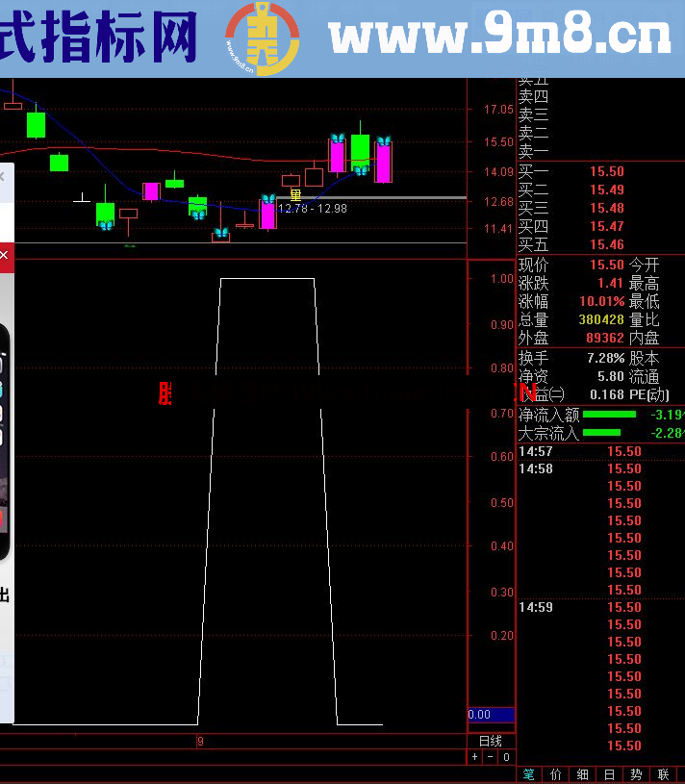The height and width of the screenshot is (784, 685).
Task: Click the green bar beside 净流入额
Action: 609,415
